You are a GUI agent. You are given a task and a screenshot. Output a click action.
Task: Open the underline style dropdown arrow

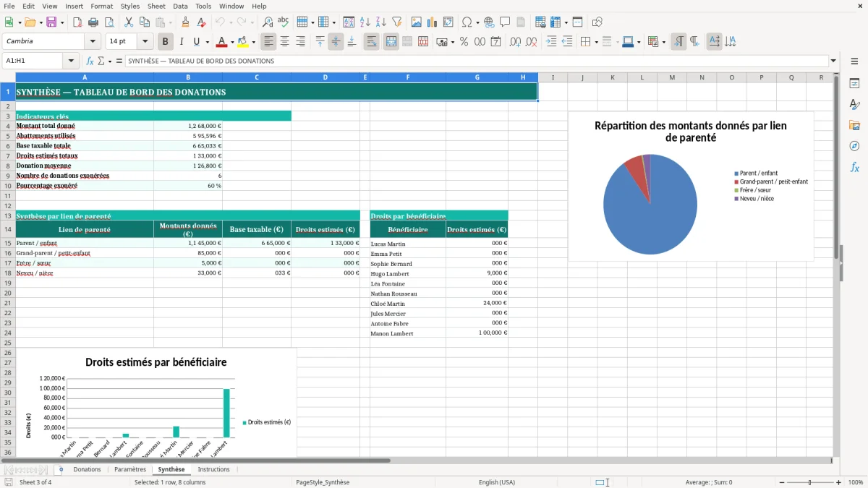pos(207,42)
